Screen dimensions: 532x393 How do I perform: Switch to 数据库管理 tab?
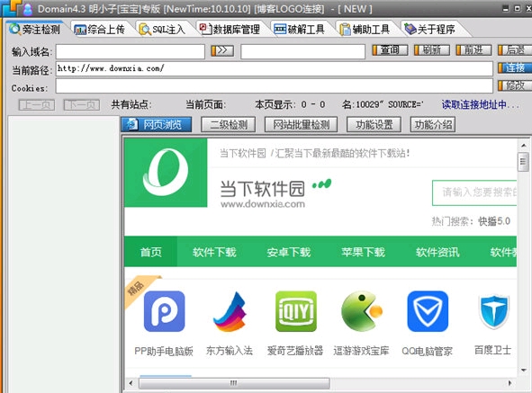230,30
